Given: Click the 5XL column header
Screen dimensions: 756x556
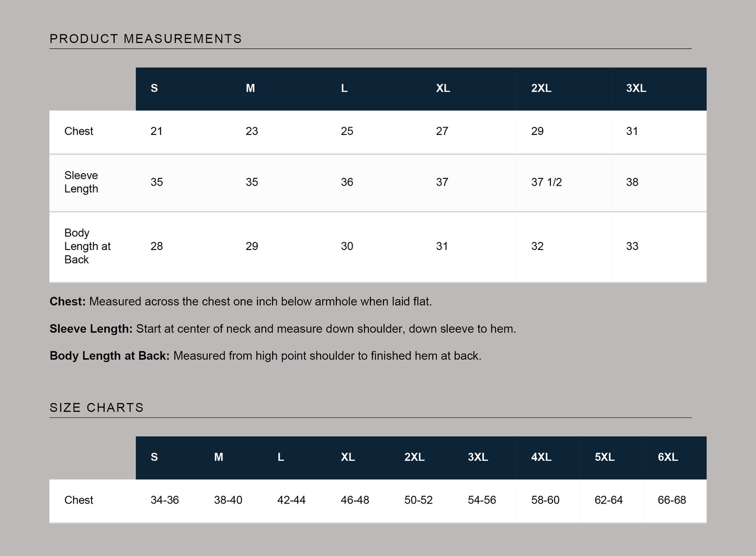Looking at the screenshot, I should coord(604,457).
